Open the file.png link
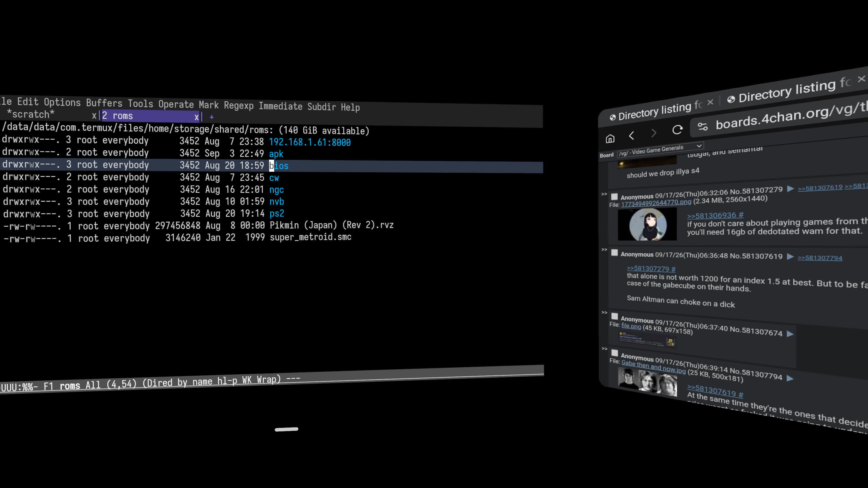 tap(631, 326)
